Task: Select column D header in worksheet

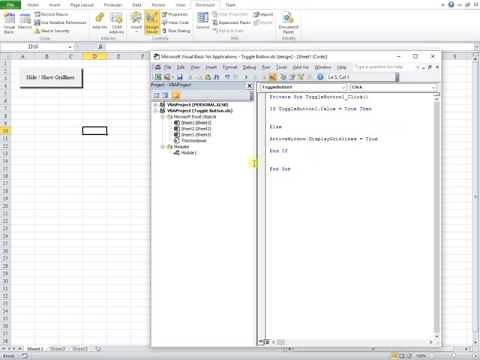Action: 95,56
